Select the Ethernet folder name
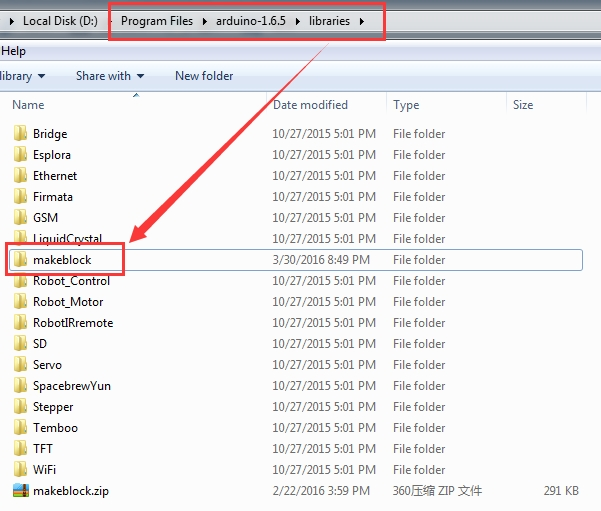The image size is (601, 511). [55, 176]
